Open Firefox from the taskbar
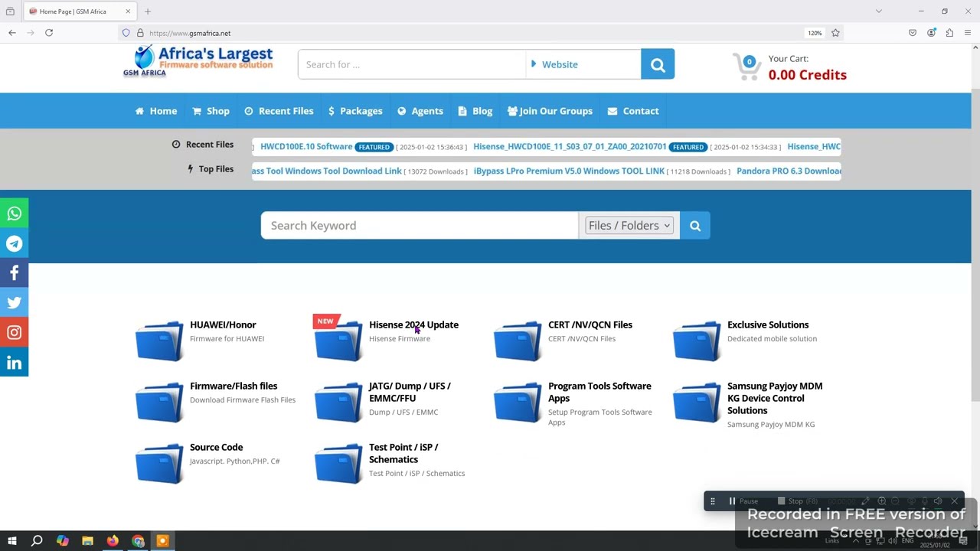This screenshot has height=551, width=980. 113,541
